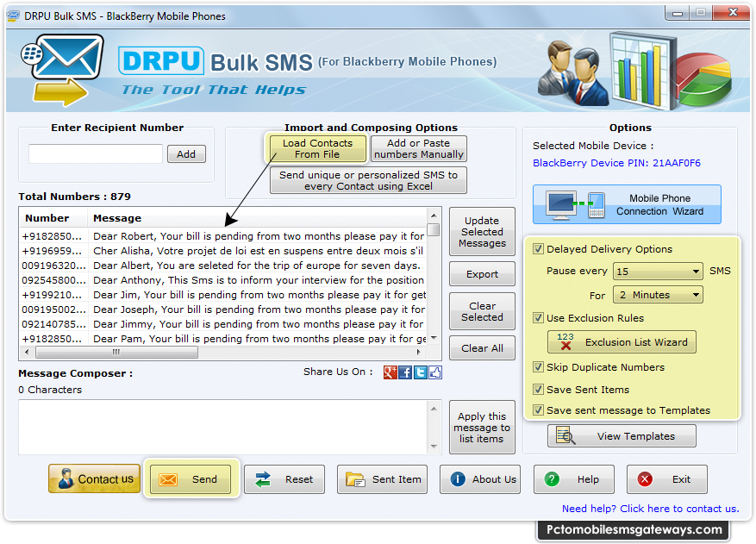The width and height of the screenshot is (756, 544).
Task: Click the 123 red X Exclusion icon
Action: pyautogui.click(x=565, y=341)
